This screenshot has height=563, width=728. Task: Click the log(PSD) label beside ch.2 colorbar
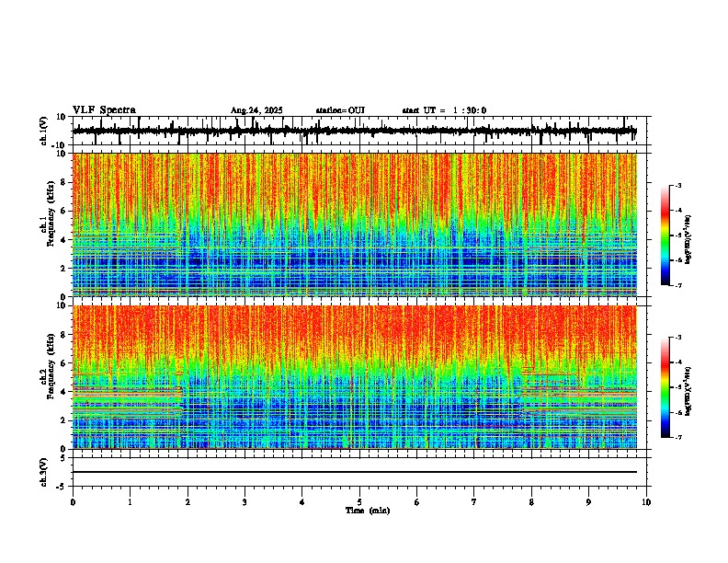coord(688,391)
